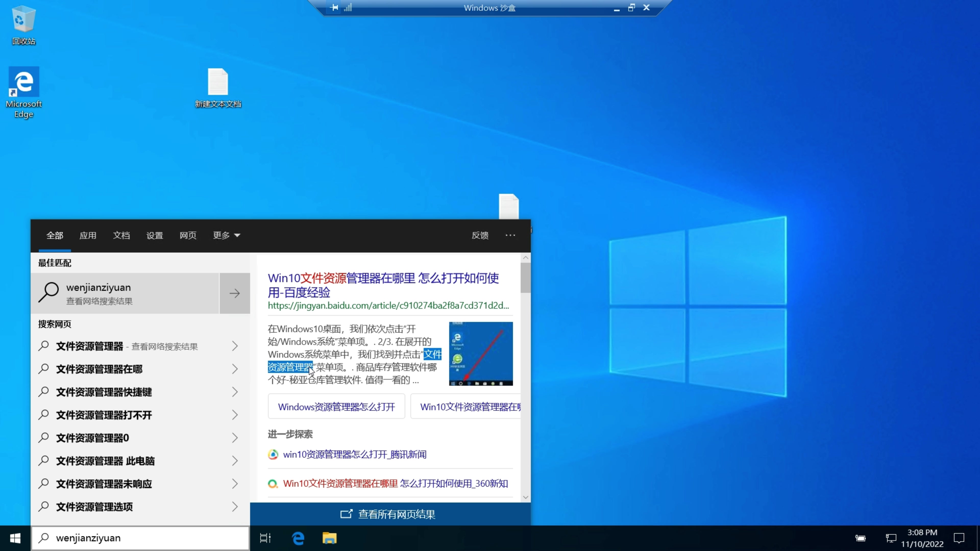Screen dimensions: 980x551
Task: Switch to the 应用 tab
Action: point(88,235)
